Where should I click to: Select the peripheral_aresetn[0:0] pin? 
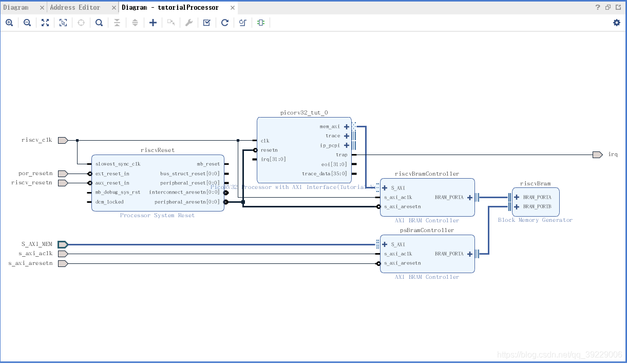[187, 202]
